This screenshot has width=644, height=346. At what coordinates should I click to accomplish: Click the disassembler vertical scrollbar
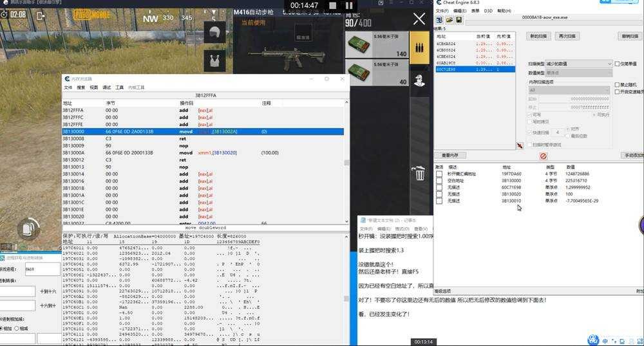pos(346,162)
